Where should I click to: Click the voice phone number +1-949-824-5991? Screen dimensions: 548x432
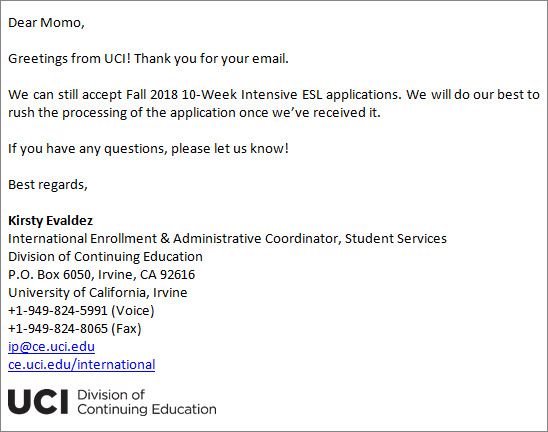[x=58, y=310]
